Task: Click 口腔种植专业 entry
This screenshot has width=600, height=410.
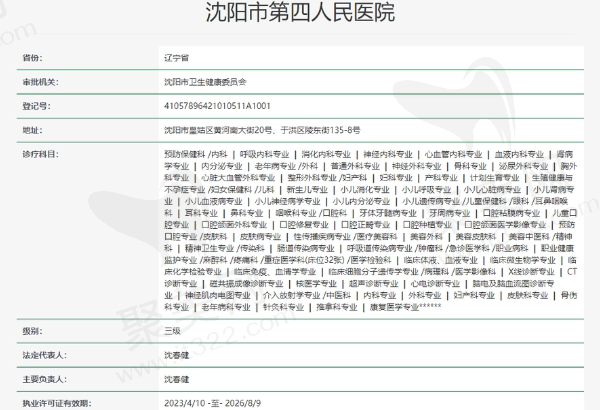Action: pos(427,225)
